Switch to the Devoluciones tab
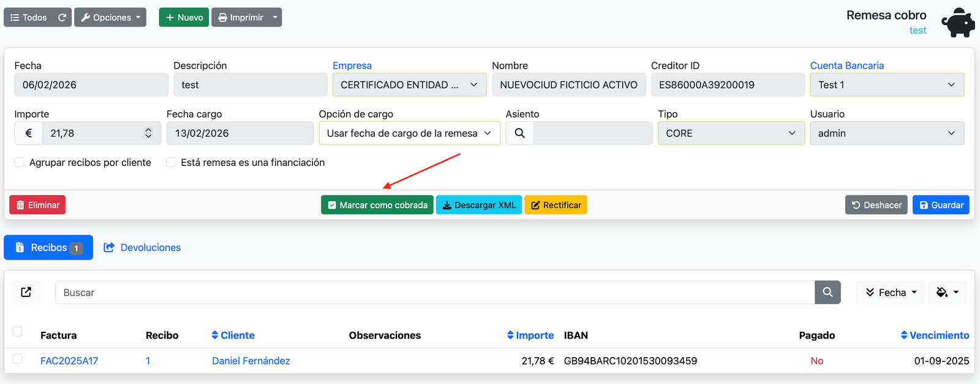This screenshot has width=980, height=384. coord(142,247)
